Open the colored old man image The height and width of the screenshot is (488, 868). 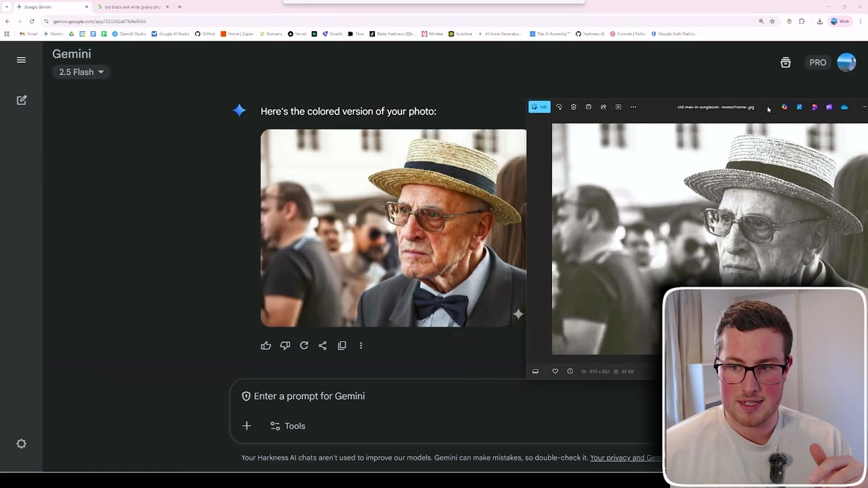click(x=393, y=228)
